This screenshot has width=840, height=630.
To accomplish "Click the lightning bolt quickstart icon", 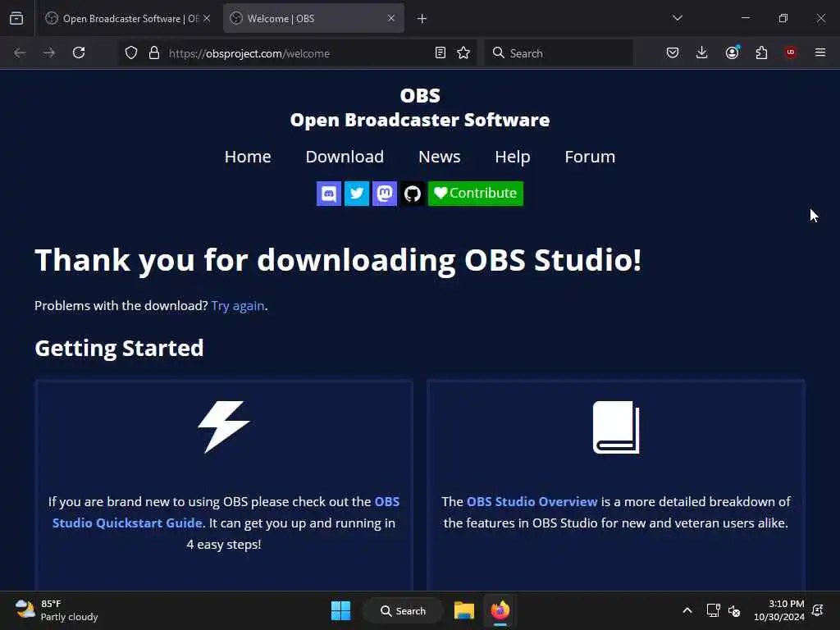I will (x=224, y=427).
